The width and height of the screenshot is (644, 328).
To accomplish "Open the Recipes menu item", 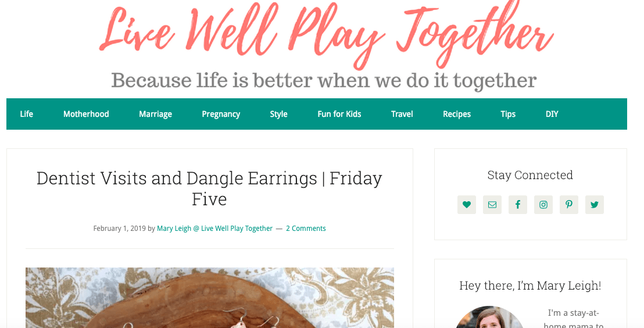I will (x=457, y=114).
